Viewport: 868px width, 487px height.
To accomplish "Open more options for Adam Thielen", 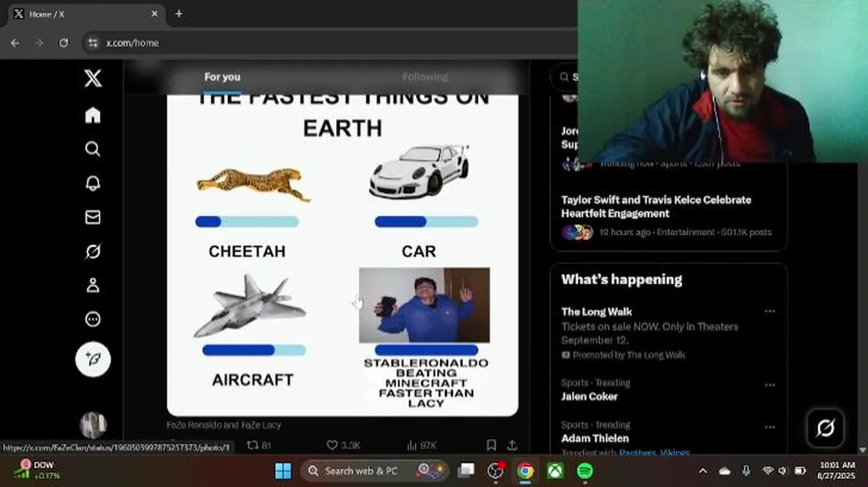I will pyautogui.click(x=769, y=427).
